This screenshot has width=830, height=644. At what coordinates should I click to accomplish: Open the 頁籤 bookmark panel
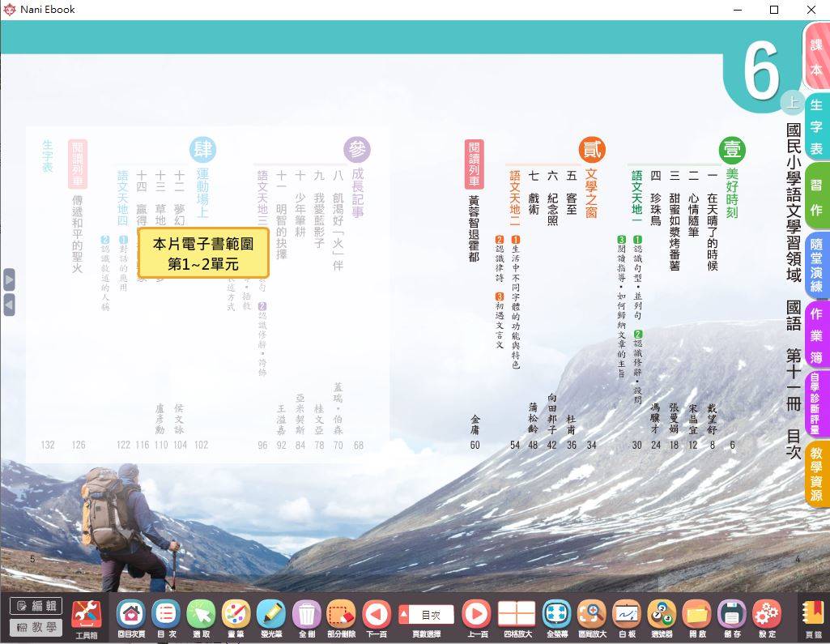814,618
